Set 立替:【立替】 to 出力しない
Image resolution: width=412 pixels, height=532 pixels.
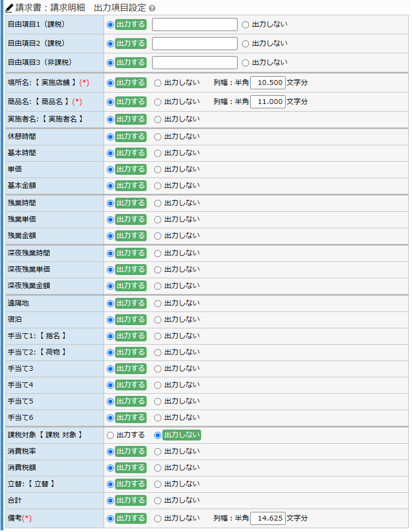point(157,485)
